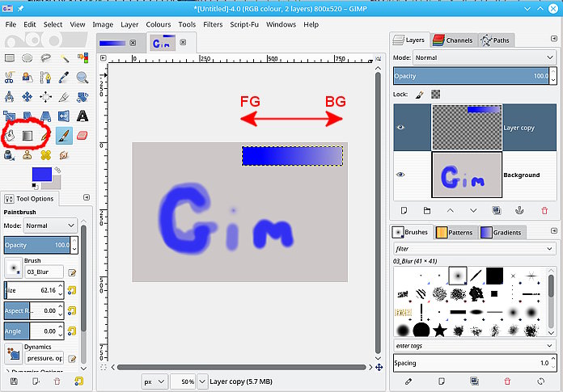Swap foreground and background colours
Screen dimensions: 563x392
point(57,170)
